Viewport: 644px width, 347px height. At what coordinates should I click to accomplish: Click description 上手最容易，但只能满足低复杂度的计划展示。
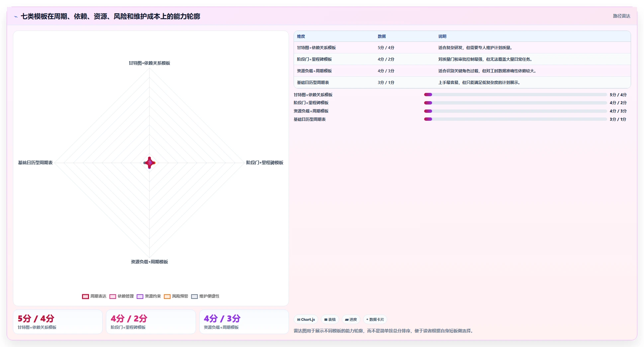480,83
